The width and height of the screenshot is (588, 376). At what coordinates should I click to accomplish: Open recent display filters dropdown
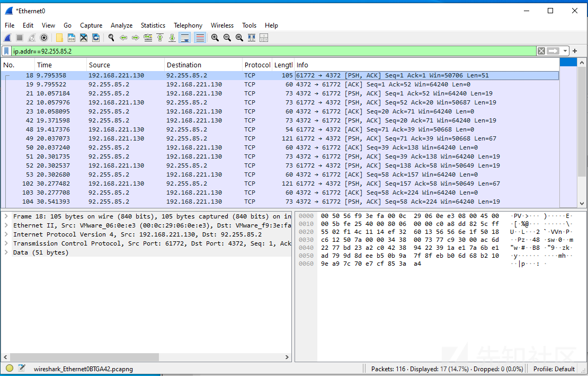coord(565,51)
